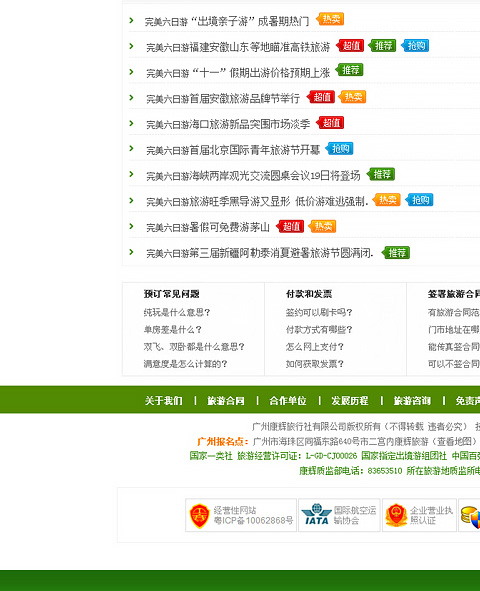Click the green 推荐 tag next to 十一假期 article
The height and width of the screenshot is (591, 480).
[x=349, y=70]
